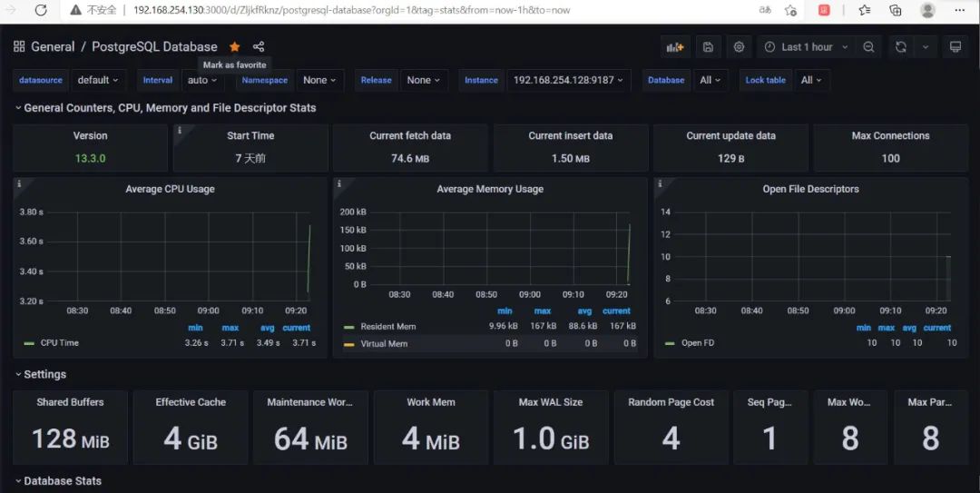The image size is (980, 493).
Task: Open the Instance 192.168.254.128:9187 dropdown
Action: 569,80
